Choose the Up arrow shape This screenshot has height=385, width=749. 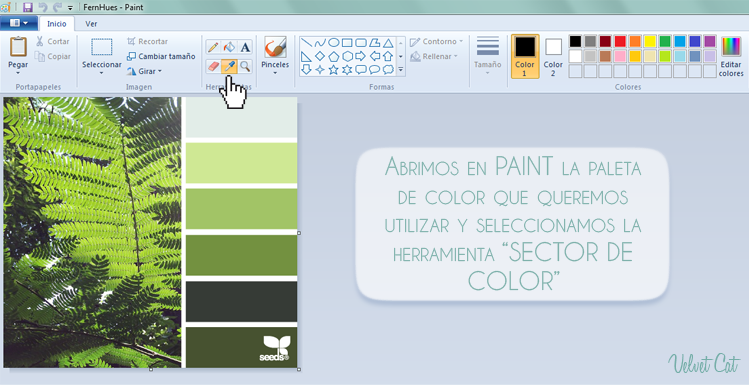[388, 56]
